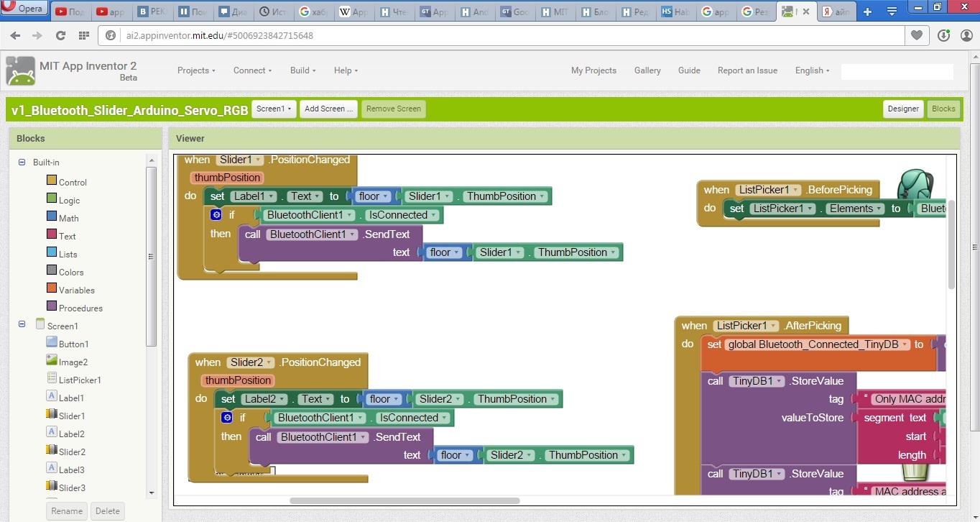This screenshot has height=522, width=980.
Task: Open the Projects menu
Action: pos(197,70)
